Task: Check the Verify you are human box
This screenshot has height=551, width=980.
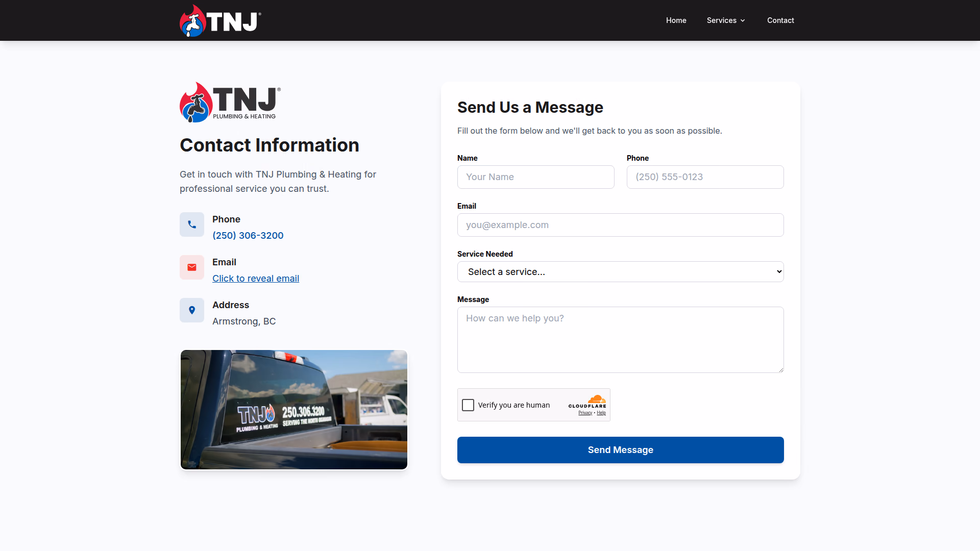Action: tap(468, 405)
